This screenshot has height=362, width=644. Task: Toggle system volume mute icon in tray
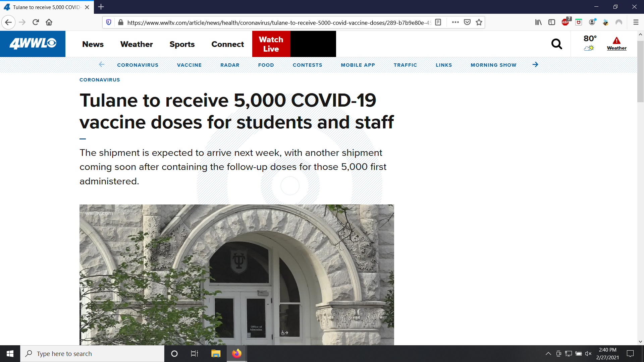click(x=588, y=354)
